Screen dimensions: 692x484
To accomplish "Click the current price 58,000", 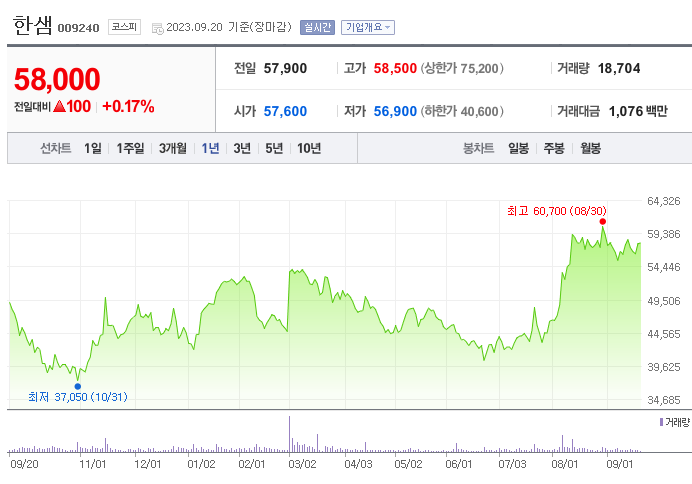I will pos(57,79).
